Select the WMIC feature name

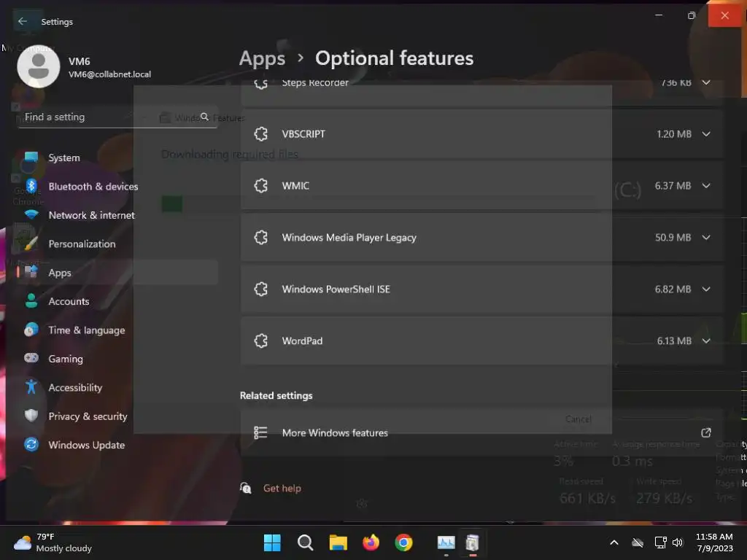(x=295, y=186)
